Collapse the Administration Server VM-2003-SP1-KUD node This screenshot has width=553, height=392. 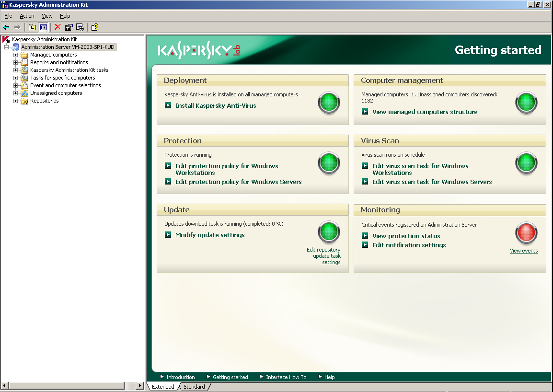6,47
